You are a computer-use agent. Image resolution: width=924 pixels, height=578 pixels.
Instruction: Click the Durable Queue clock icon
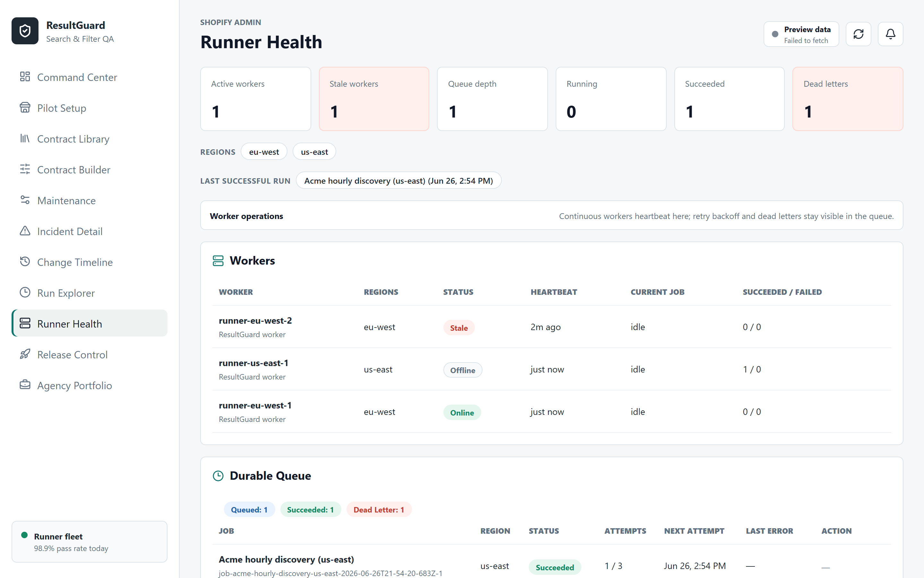pos(218,476)
